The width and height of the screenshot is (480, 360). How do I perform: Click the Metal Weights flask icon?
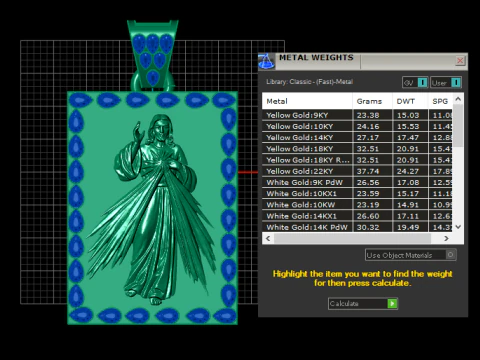[266, 61]
